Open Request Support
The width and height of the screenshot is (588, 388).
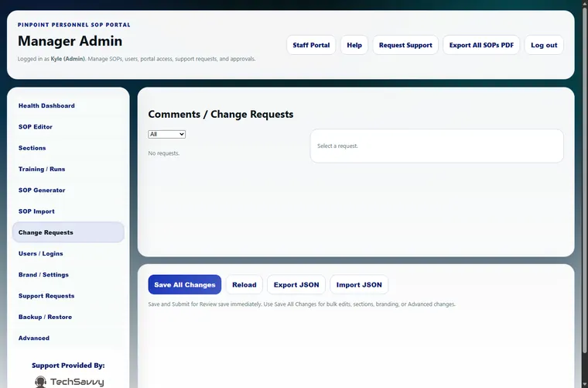click(405, 45)
